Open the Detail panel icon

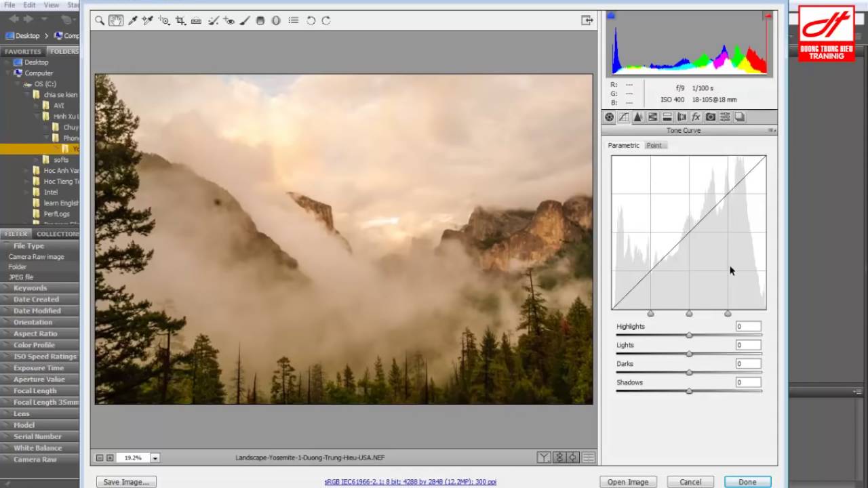coord(638,117)
